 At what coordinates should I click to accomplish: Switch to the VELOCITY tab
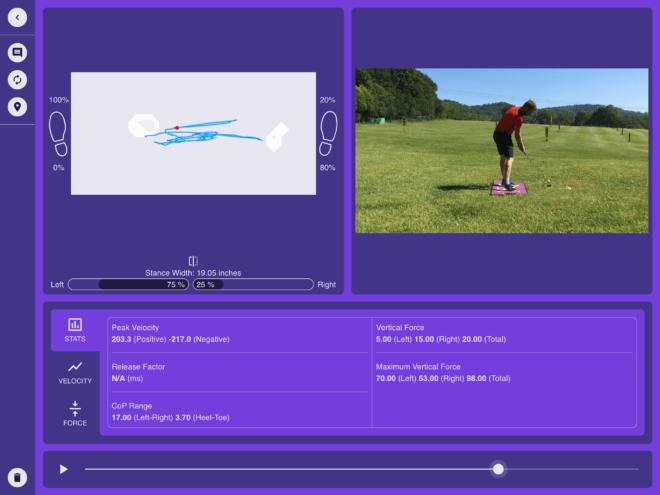[75, 373]
